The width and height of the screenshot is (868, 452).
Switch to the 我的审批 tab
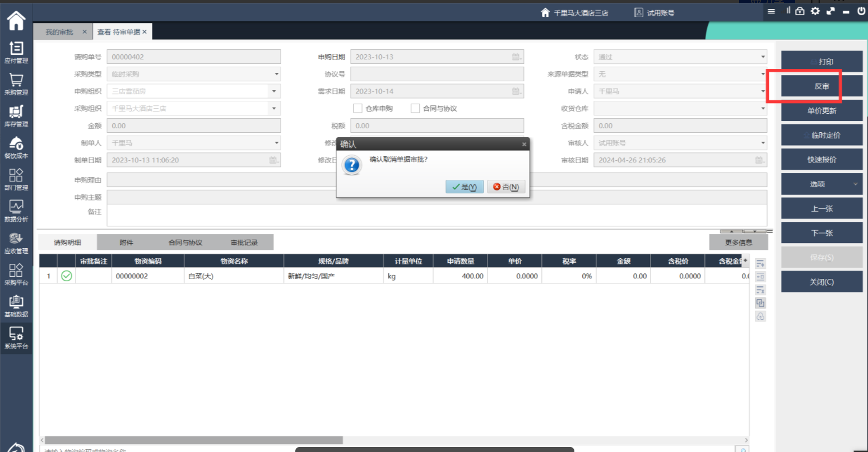click(59, 32)
